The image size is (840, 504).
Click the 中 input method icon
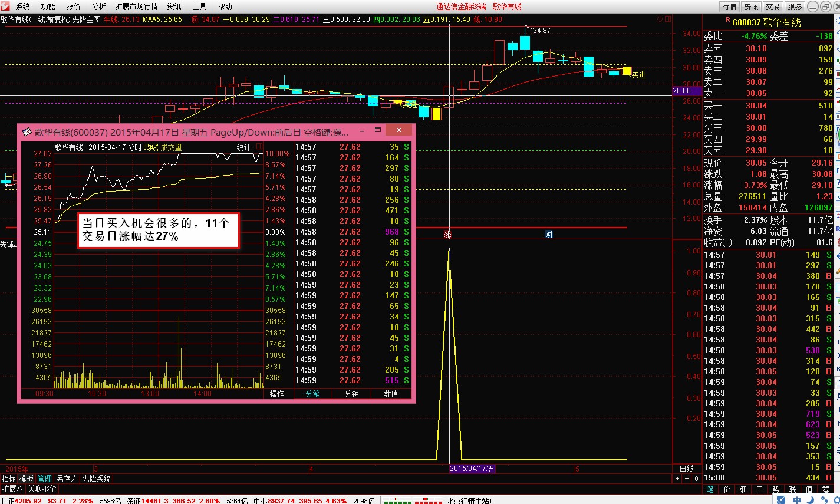[797, 500]
